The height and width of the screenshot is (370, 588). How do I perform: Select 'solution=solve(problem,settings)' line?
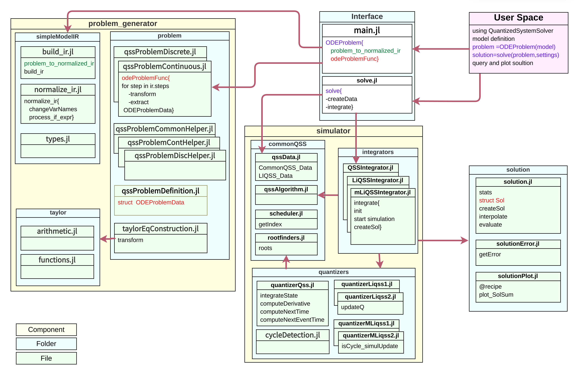515,55
